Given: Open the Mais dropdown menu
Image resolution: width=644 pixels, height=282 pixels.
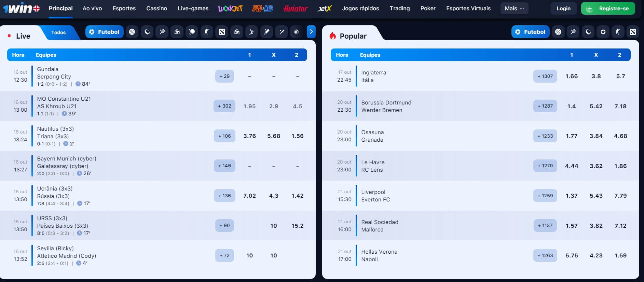Looking at the screenshot, I should (514, 8).
